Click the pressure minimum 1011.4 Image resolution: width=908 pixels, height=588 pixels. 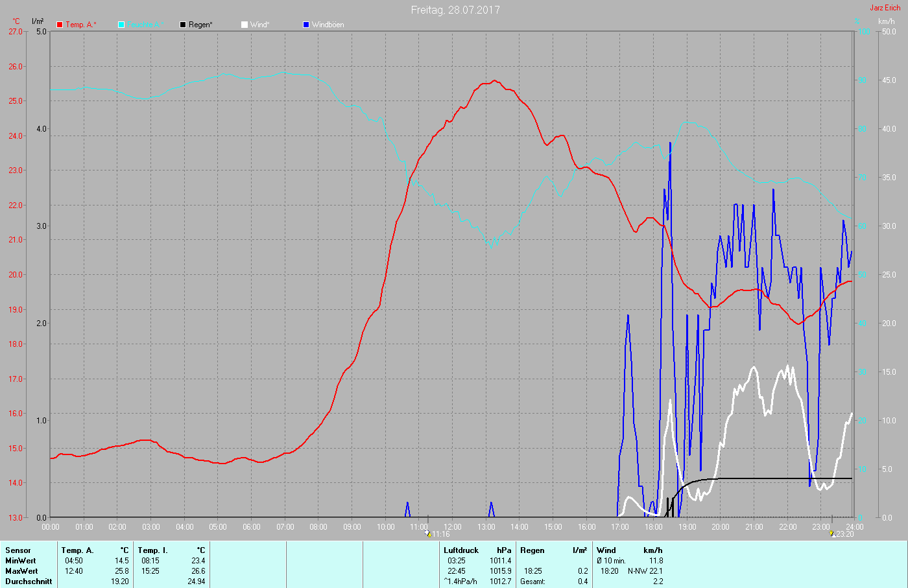pos(500,561)
